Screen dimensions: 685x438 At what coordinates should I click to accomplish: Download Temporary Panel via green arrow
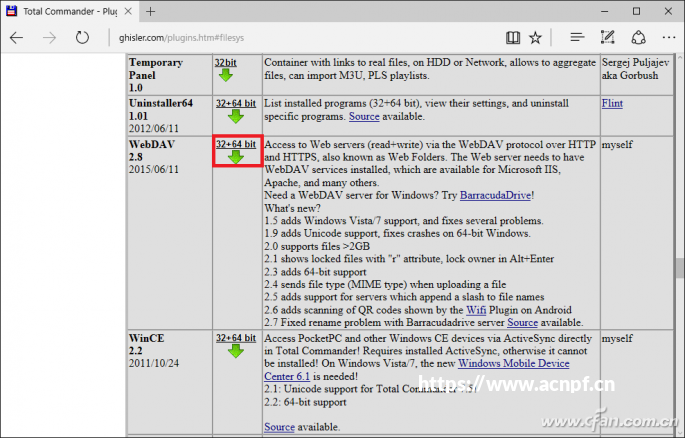226,76
